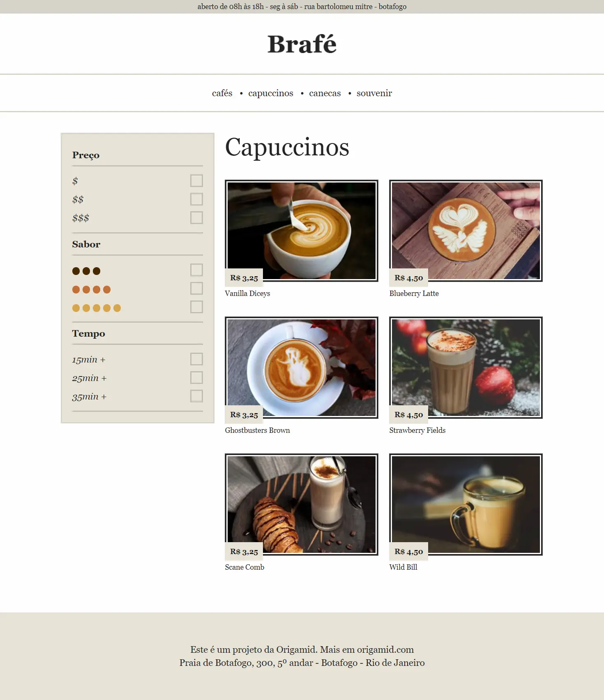Image resolution: width=604 pixels, height=700 pixels.
Task: Tick the 35min + time checkbox
Action: click(196, 396)
